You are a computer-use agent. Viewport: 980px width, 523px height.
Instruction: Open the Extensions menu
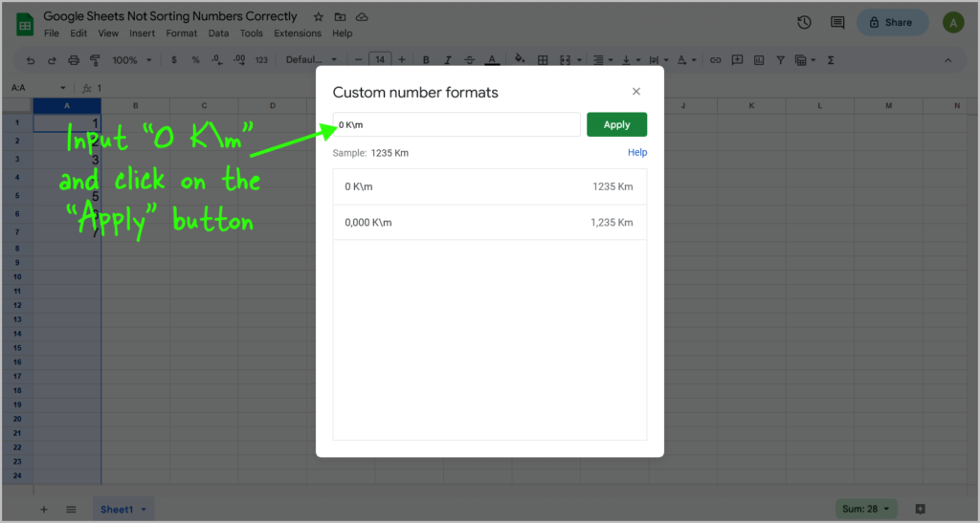point(298,33)
